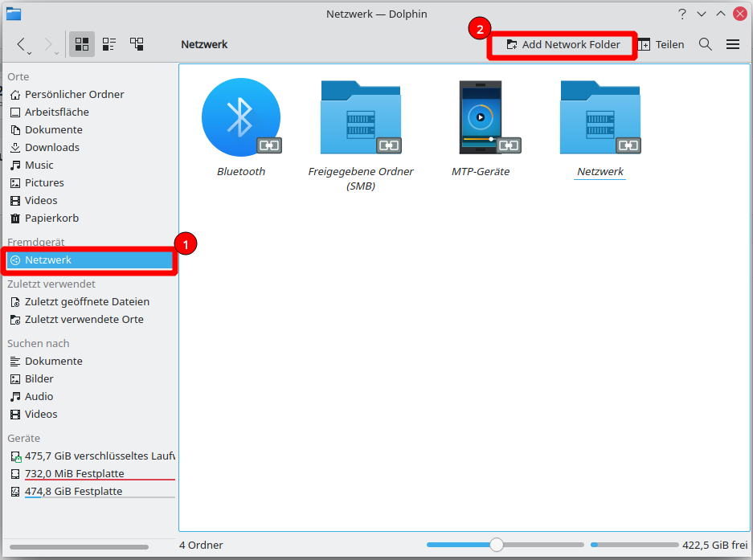Open the hamburger menu

pyautogui.click(x=732, y=44)
